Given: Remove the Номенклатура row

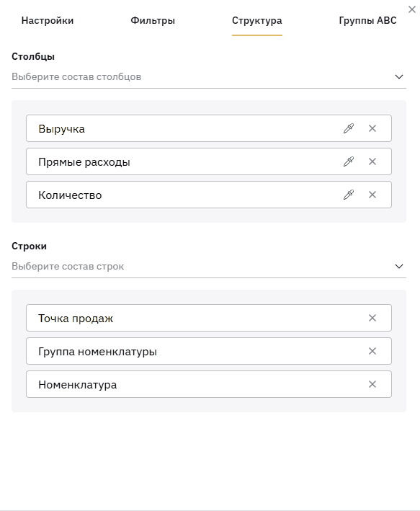Looking at the screenshot, I should (372, 385).
